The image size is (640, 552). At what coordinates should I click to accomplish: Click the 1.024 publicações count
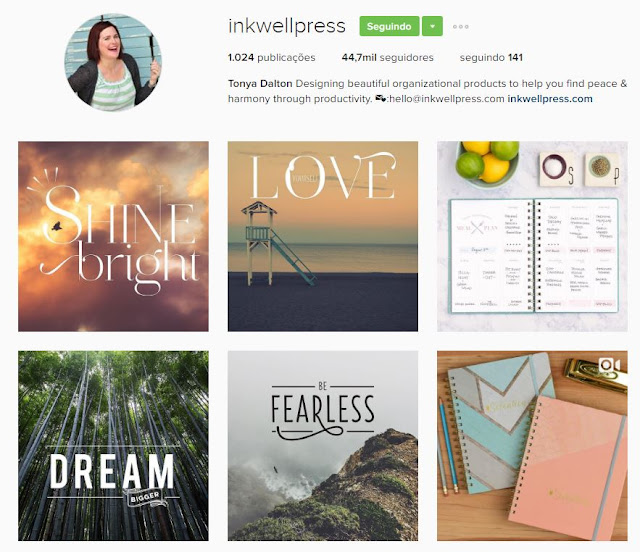[x=271, y=58]
